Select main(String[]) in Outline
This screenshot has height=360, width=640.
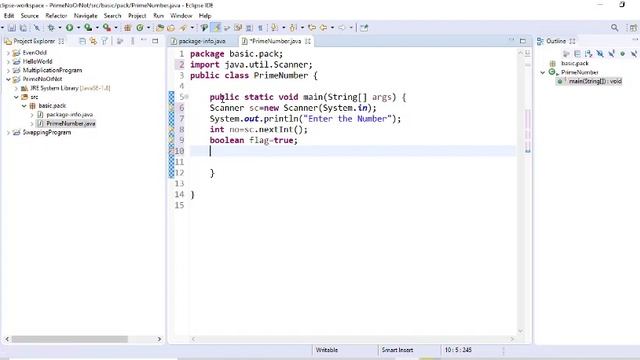pos(595,81)
